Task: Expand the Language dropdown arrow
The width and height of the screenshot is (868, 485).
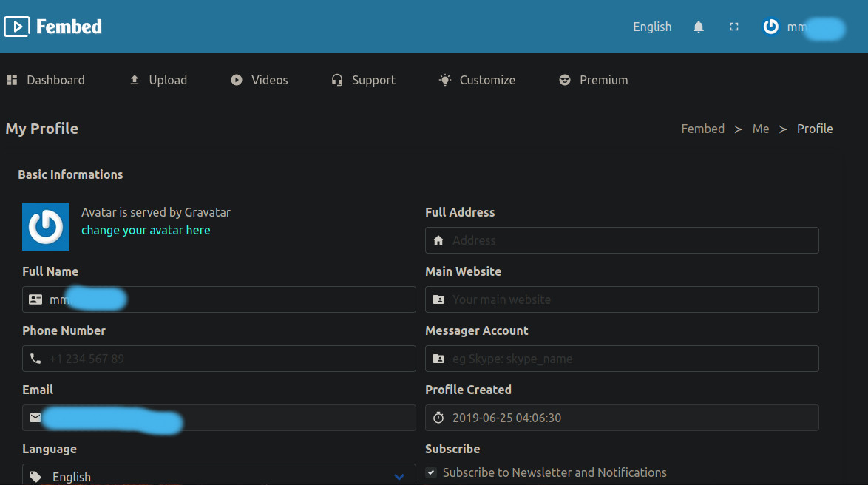Action: 399,477
